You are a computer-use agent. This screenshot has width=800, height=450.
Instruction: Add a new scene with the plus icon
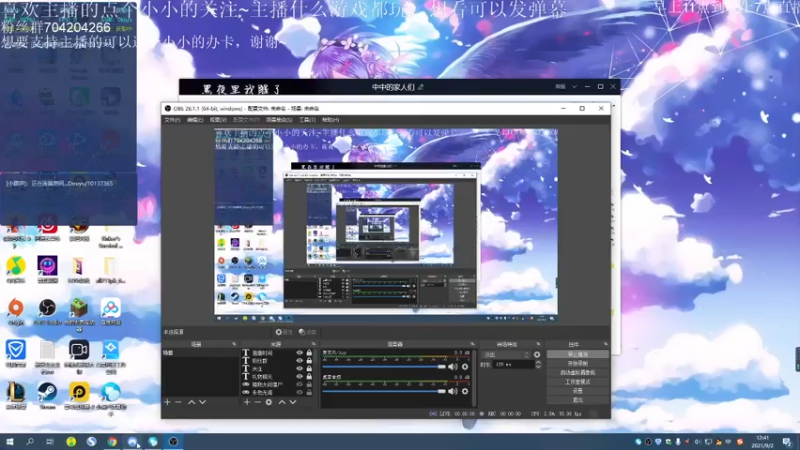pyautogui.click(x=167, y=402)
